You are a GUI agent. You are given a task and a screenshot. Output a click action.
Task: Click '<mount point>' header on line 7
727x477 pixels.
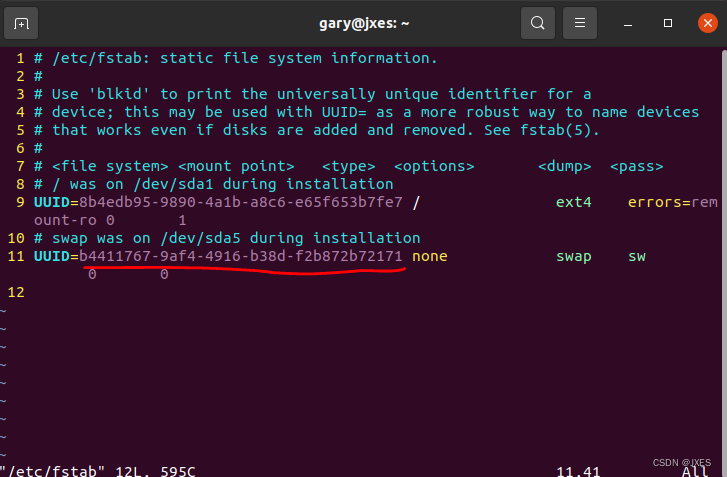[236, 166]
